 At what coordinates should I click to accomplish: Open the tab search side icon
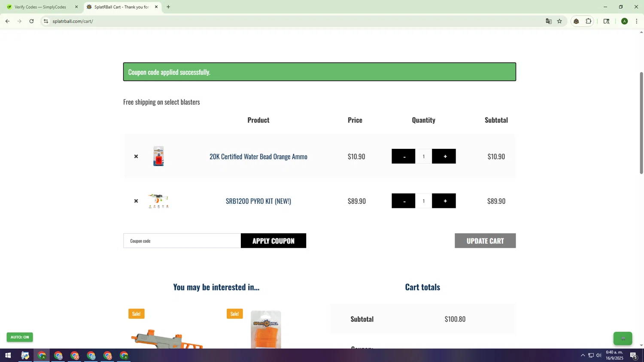[x=607, y=21]
